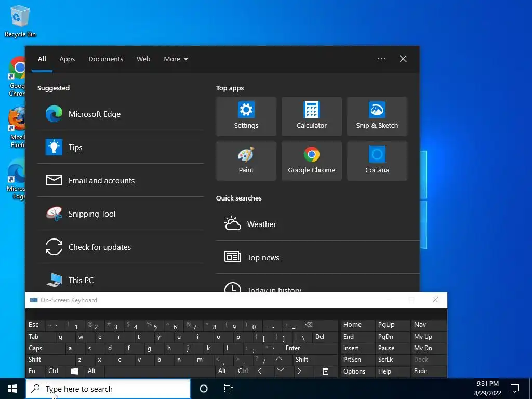Screen dimensions: 532x399
Task: Tap Mv Up key on On-Screen Keyboard
Action: click(429, 337)
